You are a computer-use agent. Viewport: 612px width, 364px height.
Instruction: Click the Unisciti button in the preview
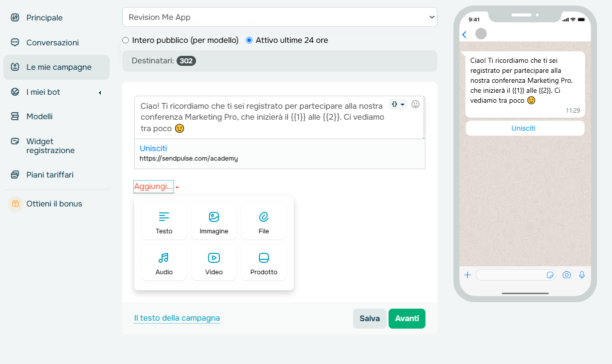tap(523, 128)
